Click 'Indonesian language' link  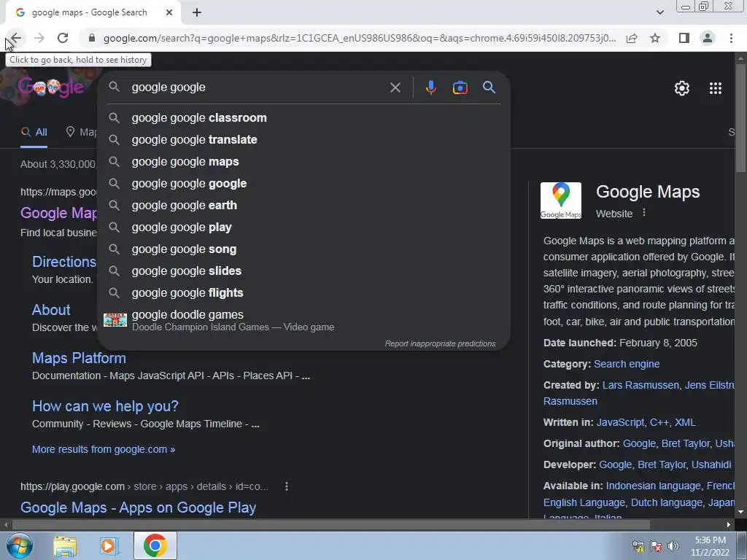coord(653,486)
